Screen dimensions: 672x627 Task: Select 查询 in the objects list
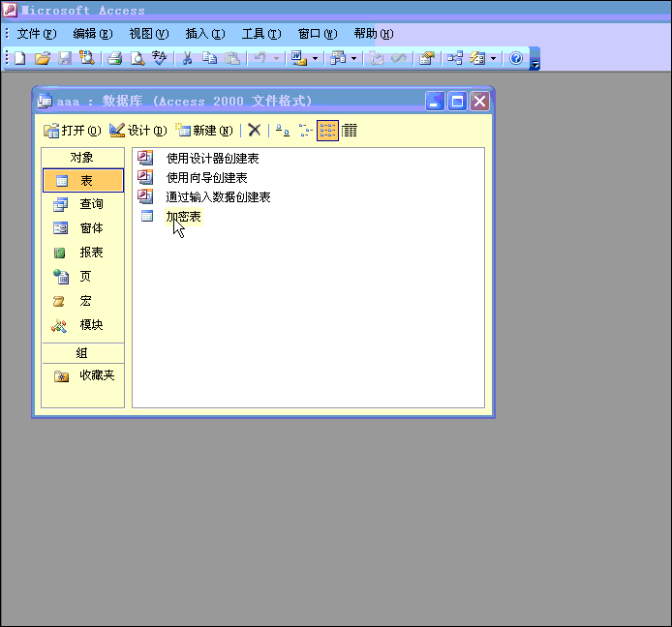83,204
